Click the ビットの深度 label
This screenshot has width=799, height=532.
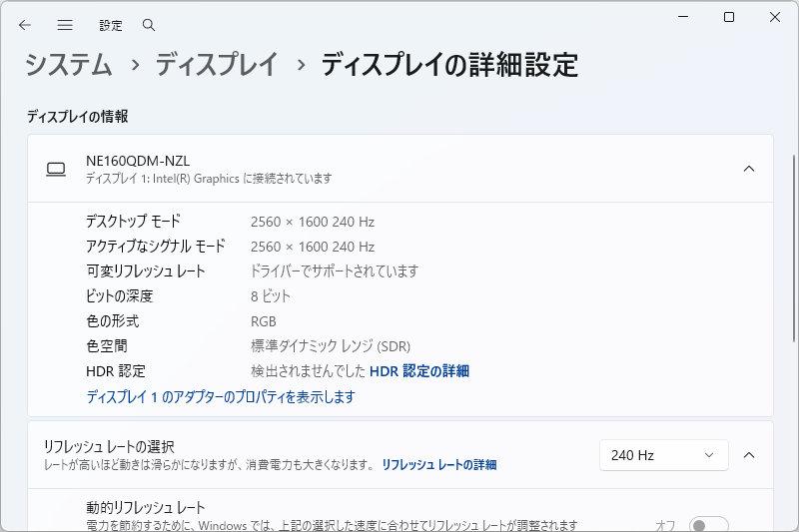click(120, 296)
